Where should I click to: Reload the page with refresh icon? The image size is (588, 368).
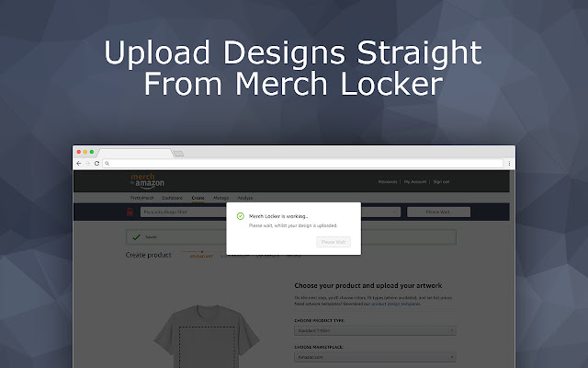[96, 164]
